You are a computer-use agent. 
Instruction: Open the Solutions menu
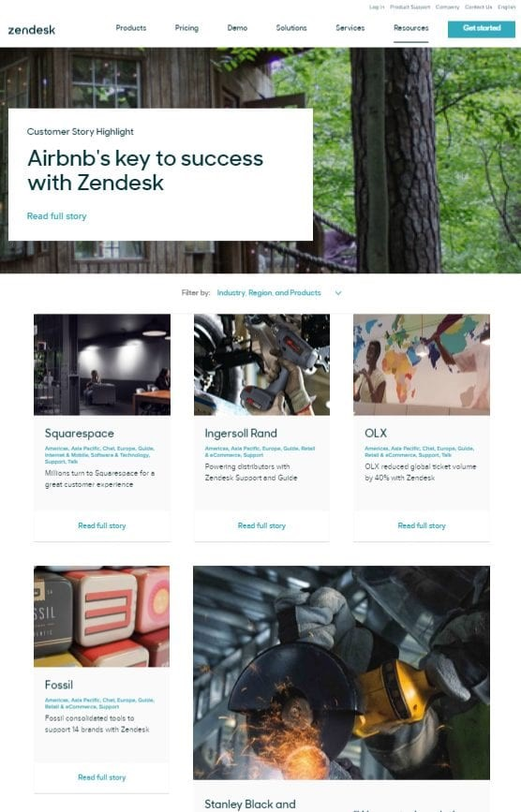pos(291,28)
